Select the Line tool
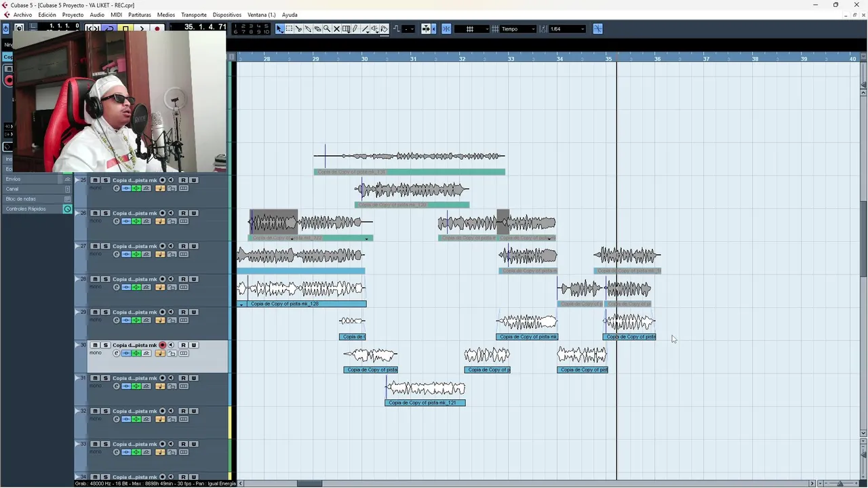Screen dimensions: 868x488 click(366, 28)
